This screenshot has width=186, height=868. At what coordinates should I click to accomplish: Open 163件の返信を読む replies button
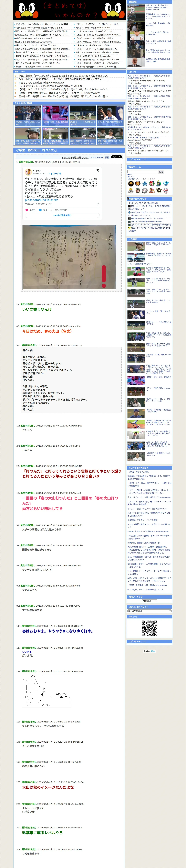coord(62,215)
